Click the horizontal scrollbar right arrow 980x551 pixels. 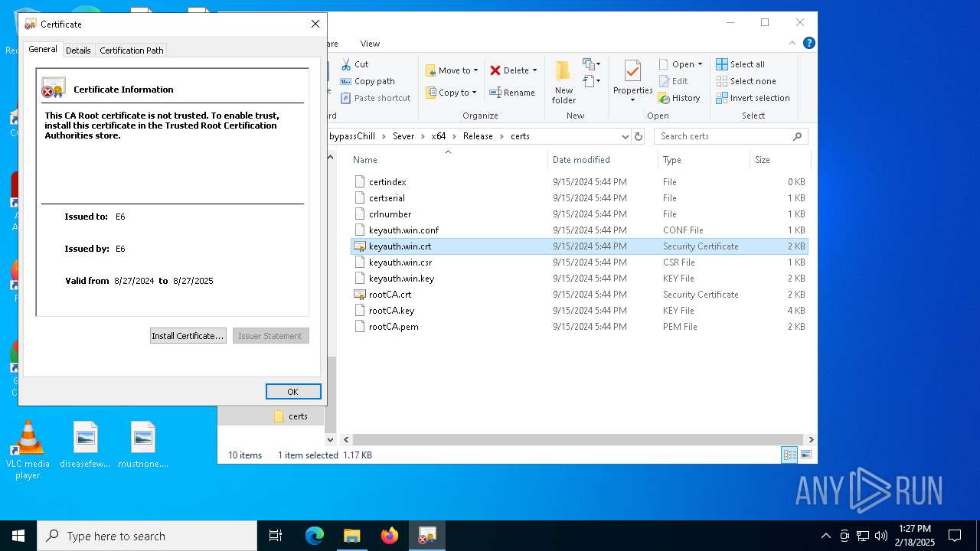click(811, 439)
